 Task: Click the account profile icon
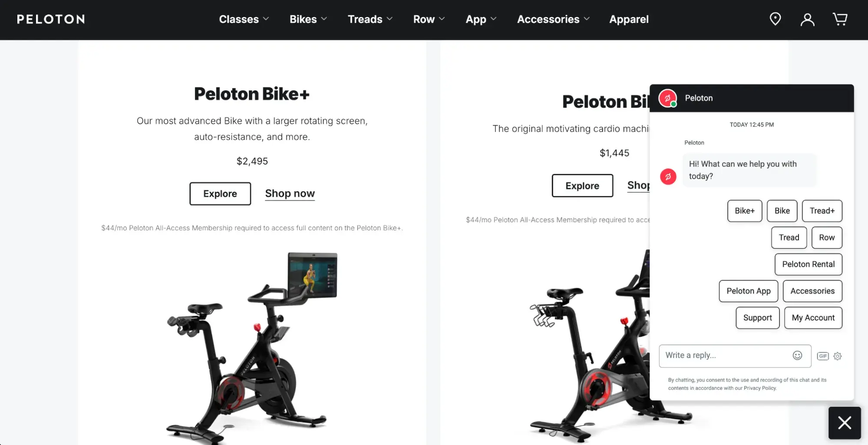click(807, 20)
